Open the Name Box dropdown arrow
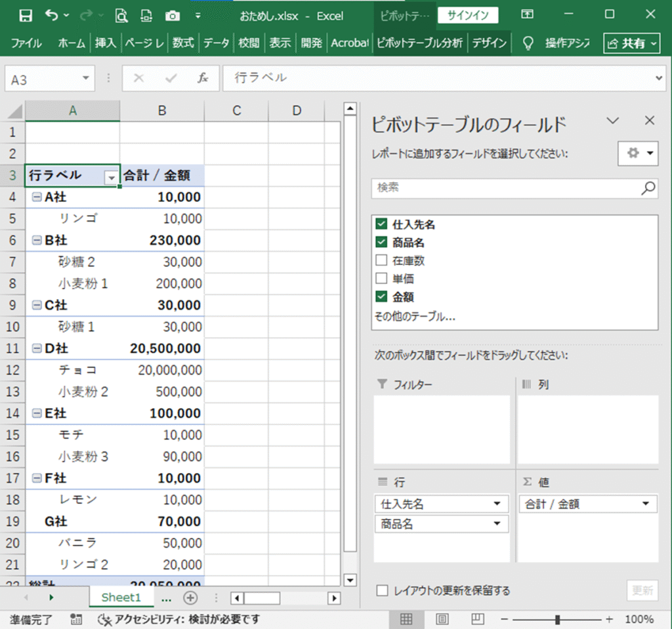This screenshot has width=672, height=629. (x=86, y=78)
